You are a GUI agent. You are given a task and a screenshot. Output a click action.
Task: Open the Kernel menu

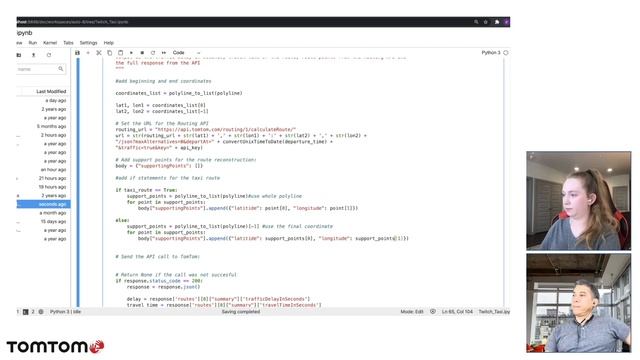[x=50, y=42]
